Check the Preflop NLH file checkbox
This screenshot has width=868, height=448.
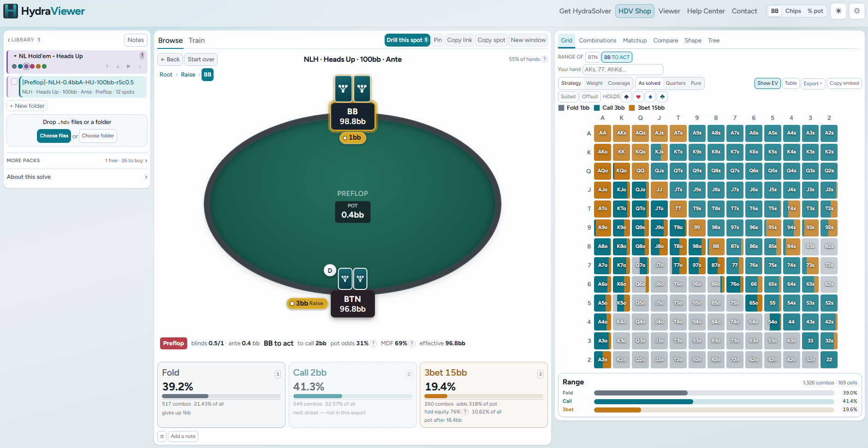[14, 82]
